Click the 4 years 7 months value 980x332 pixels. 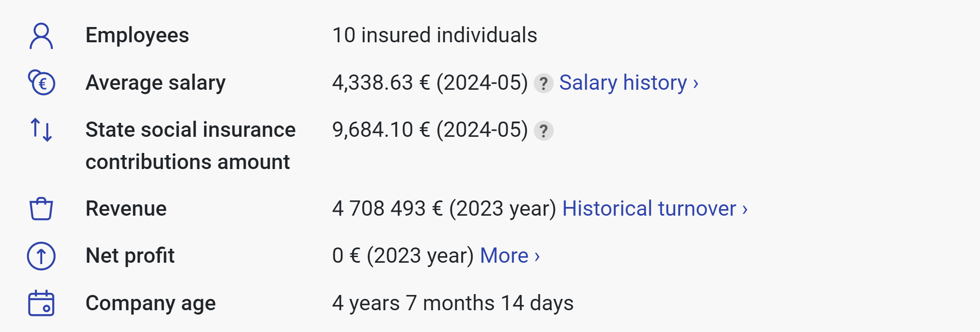tap(453, 303)
